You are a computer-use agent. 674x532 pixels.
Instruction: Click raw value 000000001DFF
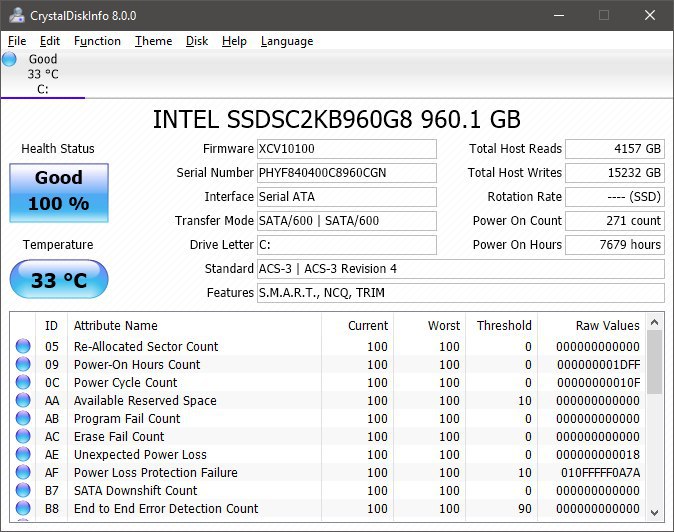pyautogui.click(x=599, y=364)
